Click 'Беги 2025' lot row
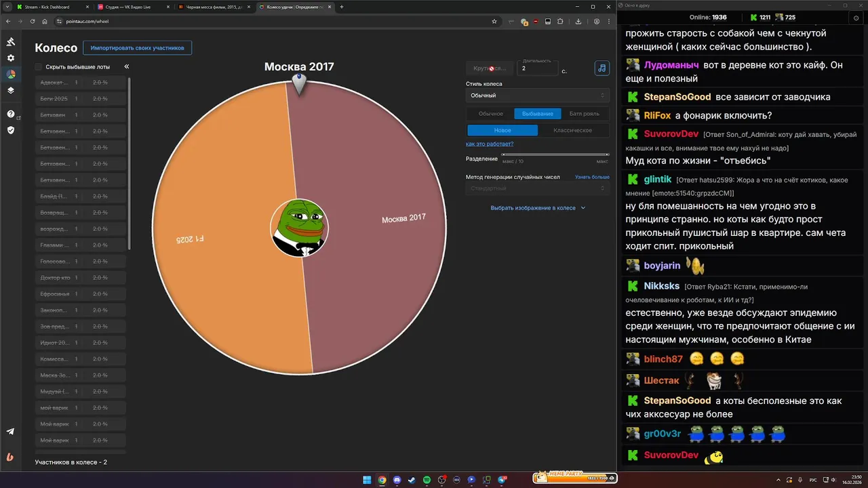 [x=80, y=99]
